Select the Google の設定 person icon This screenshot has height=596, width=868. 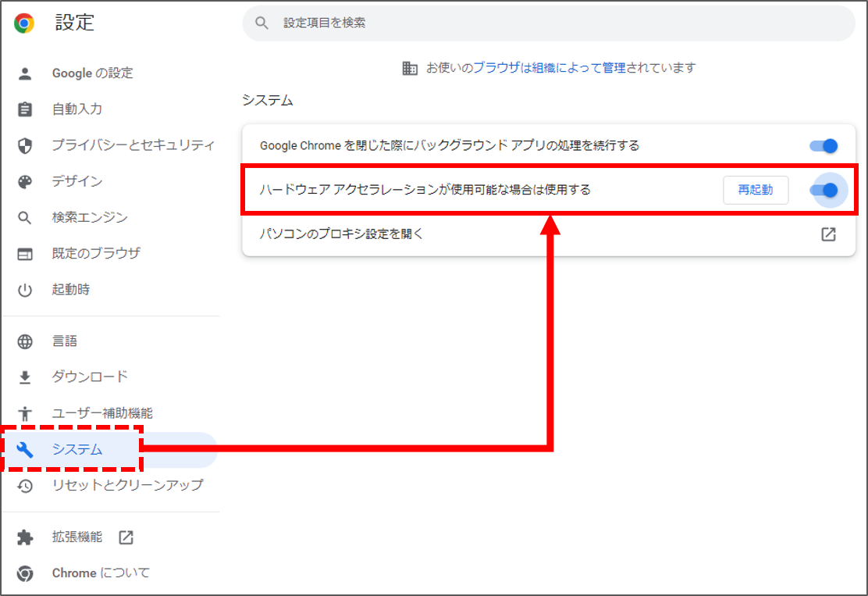point(26,73)
